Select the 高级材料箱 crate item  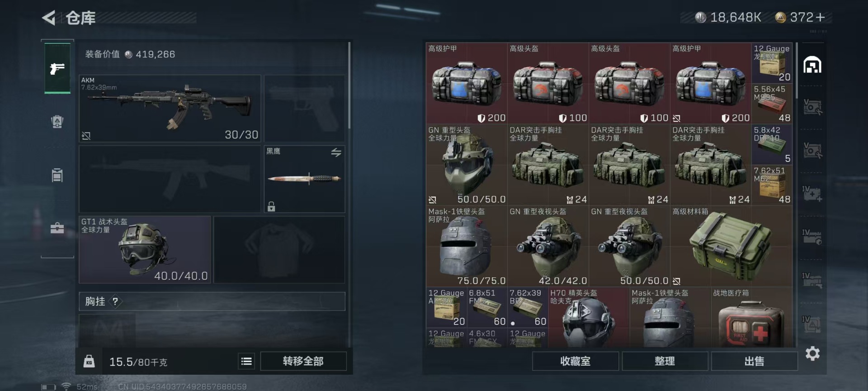731,246
